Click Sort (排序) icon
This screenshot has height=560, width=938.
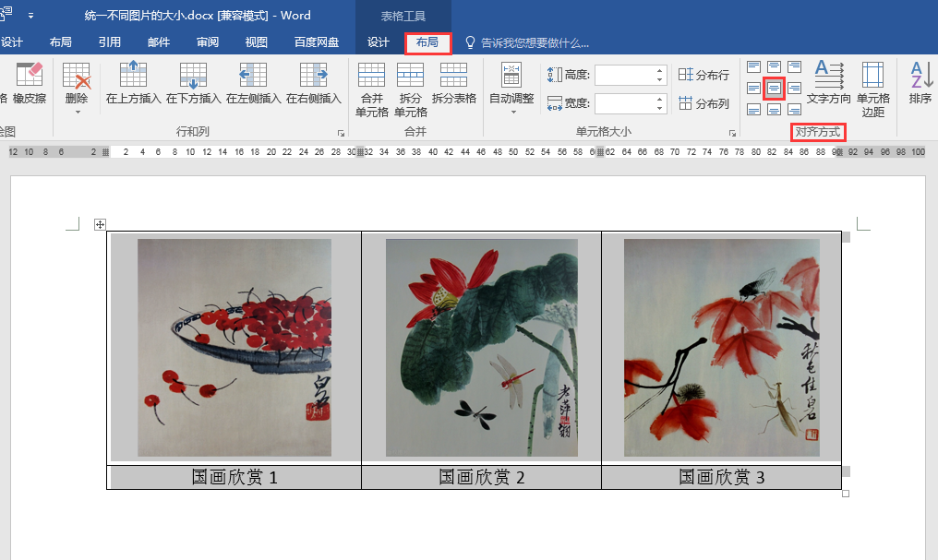920,83
